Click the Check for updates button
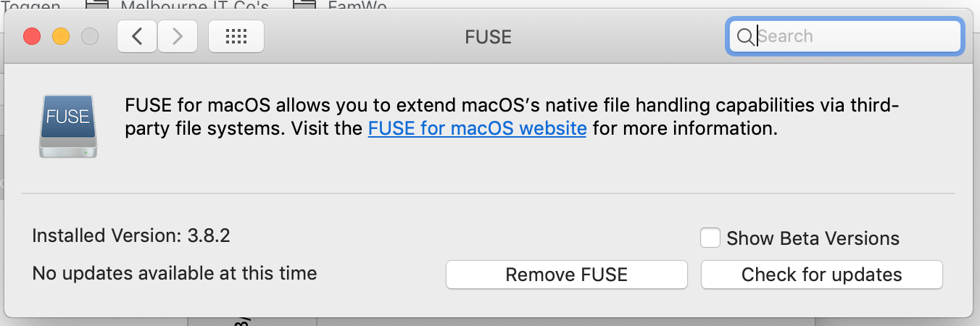 tap(822, 275)
